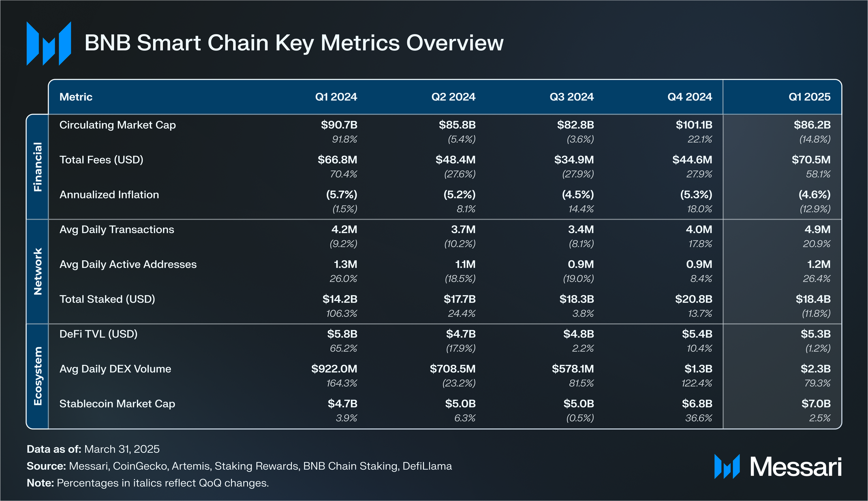Screen dimensions: 868x501
Task: Click the Q2 2024 column header
Action: (x=453, y=97)
